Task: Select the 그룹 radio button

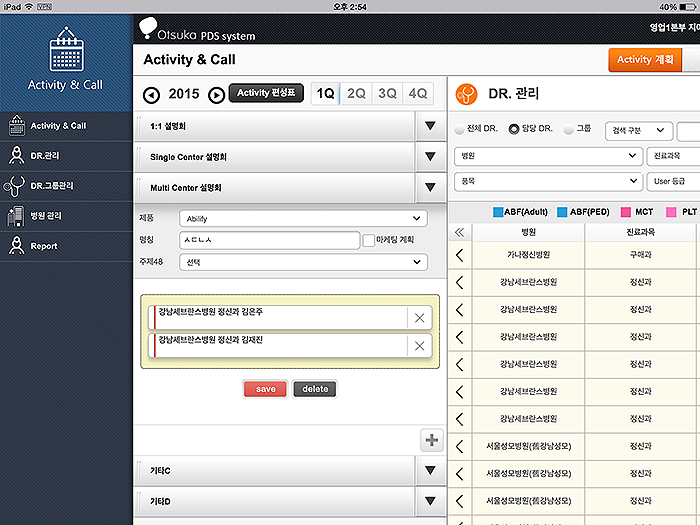Action: (x=568, y=129)
